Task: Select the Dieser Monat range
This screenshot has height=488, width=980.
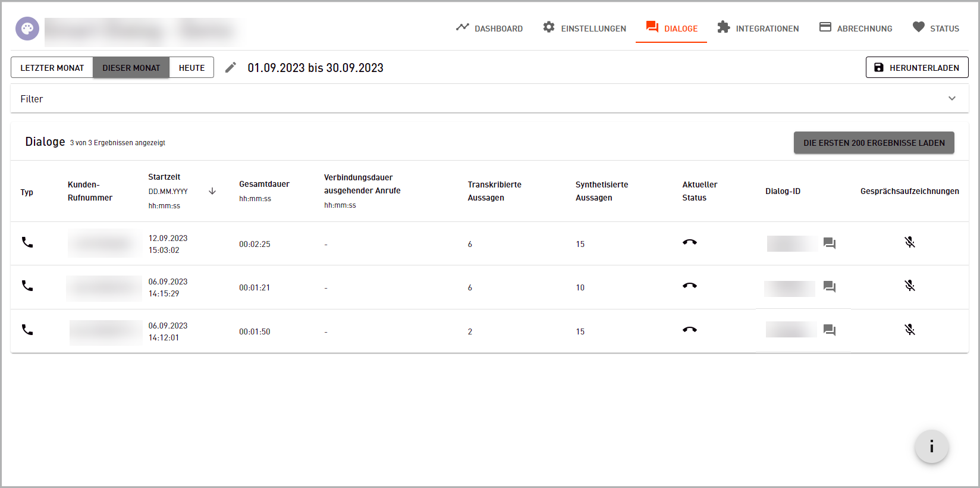Action: [131, 68]
